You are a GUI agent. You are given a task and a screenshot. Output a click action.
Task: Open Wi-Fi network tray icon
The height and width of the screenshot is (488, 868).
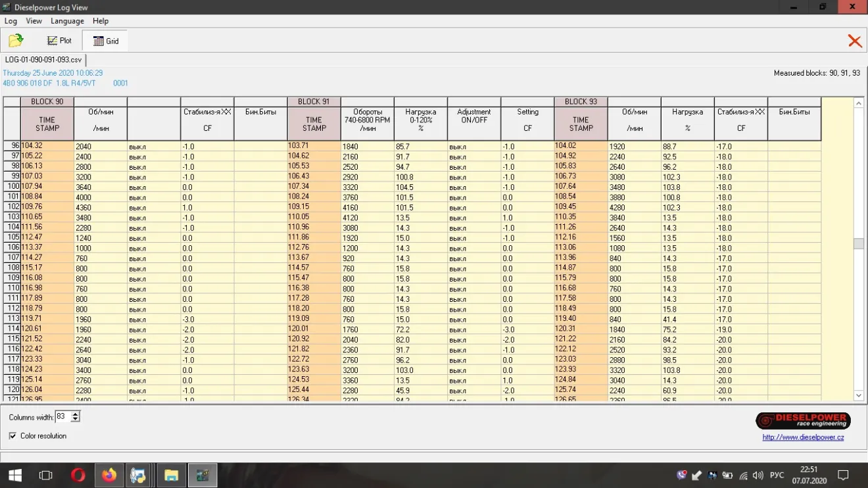pyautogui.click(x=744, y=475)
